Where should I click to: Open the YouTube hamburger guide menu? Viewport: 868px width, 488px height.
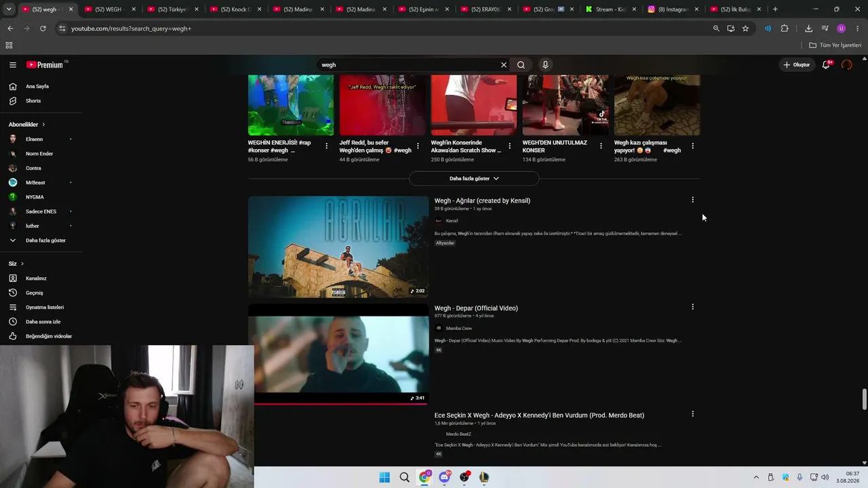[x=13, y=65]
